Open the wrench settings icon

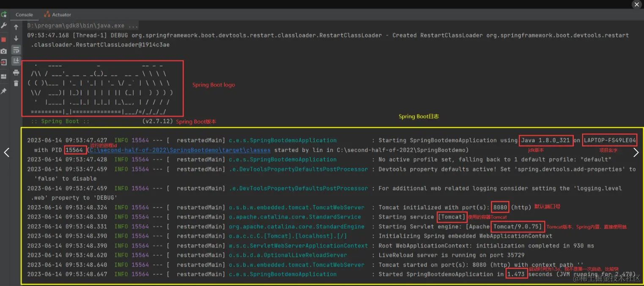click(x=4, y=26)
